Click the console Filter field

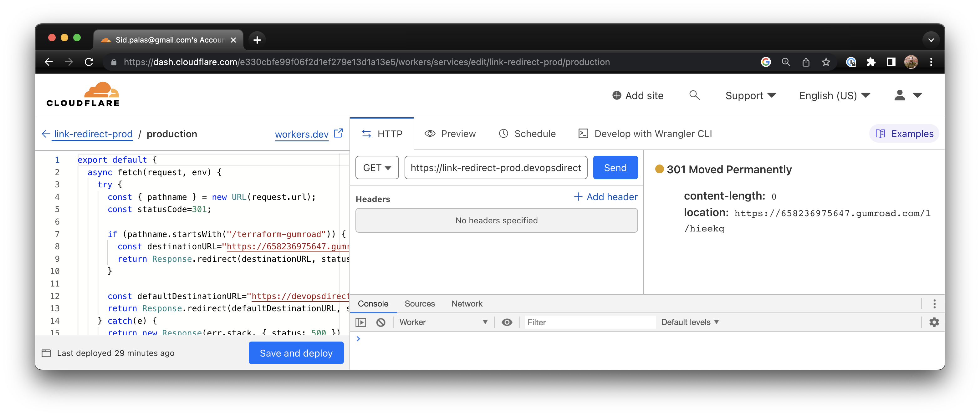[x=590, y=322]
